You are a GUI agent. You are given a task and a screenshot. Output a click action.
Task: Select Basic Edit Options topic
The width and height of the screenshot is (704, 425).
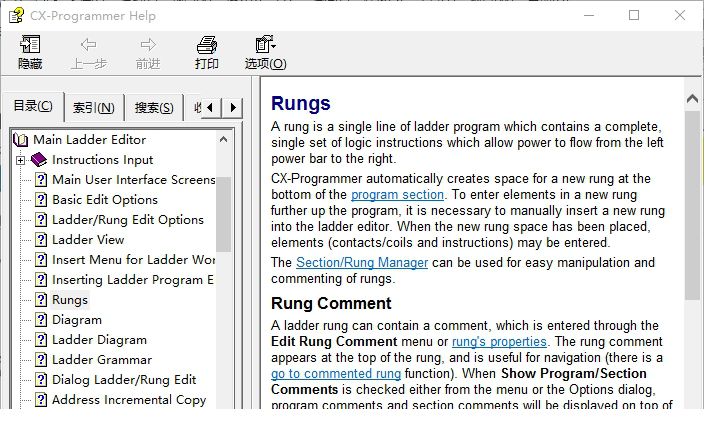pyautogui.click(x=105, y=200)
